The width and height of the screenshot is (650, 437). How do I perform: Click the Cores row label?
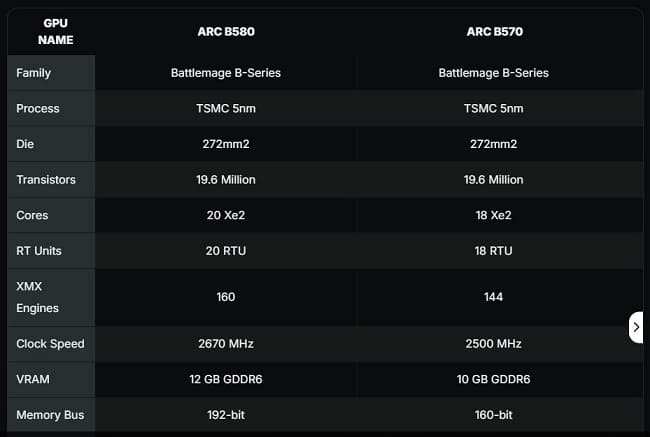(x=33, y=215)
